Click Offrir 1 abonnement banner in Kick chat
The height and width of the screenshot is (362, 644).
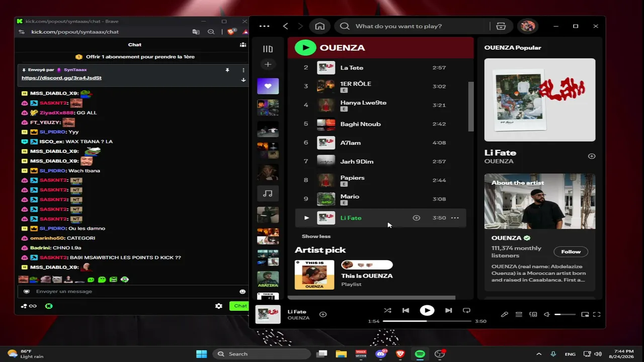pyautogui.click(x=135, y=57)
